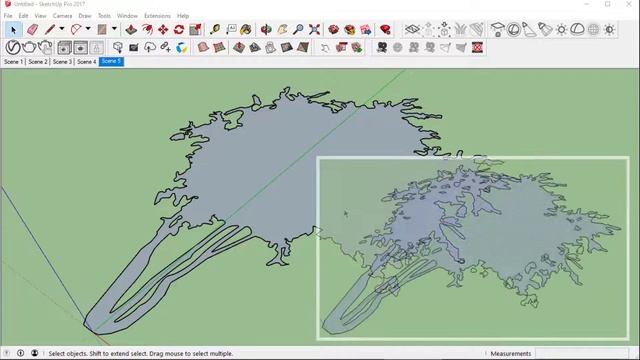Open V-Ray adjust light intensity tool
Screen dimensions: 640x360
tap(609, 29)
